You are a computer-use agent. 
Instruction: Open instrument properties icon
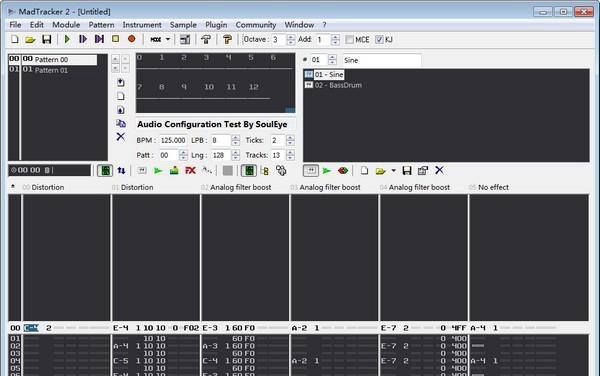click(423, 171)
